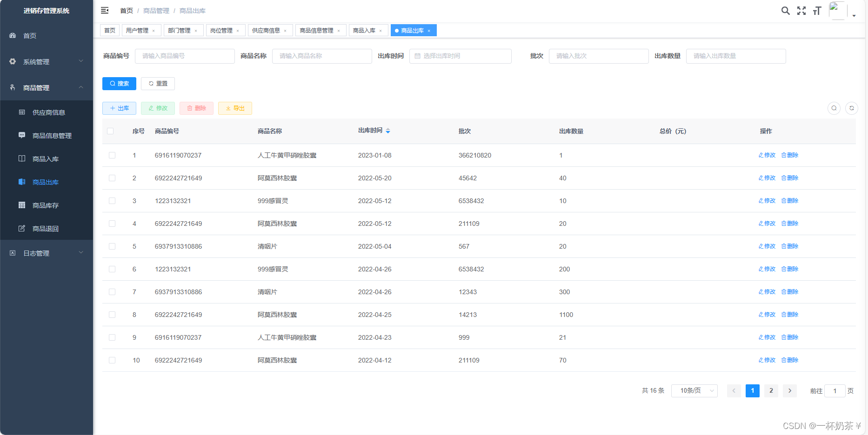Open the top-bar search magnifier icon
This screenshot has width=868, height=435.
coord(785,11)
